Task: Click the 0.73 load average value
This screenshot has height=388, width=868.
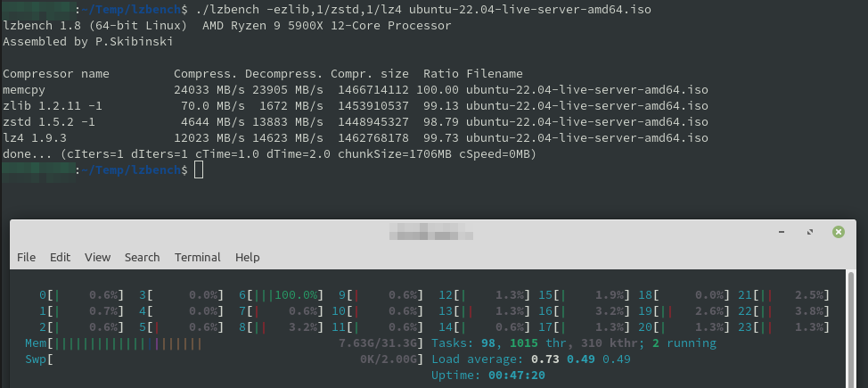Action: coord(545,359)
